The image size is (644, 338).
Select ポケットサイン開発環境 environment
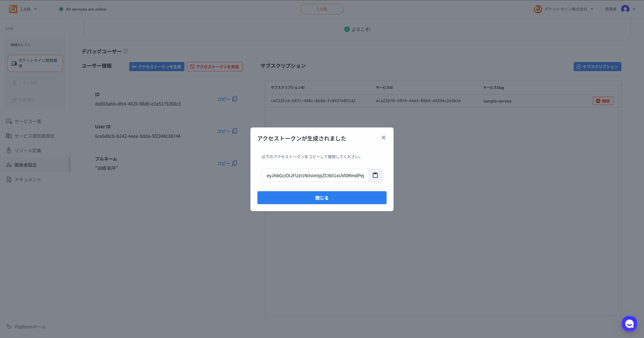click(x=35, y=63)
